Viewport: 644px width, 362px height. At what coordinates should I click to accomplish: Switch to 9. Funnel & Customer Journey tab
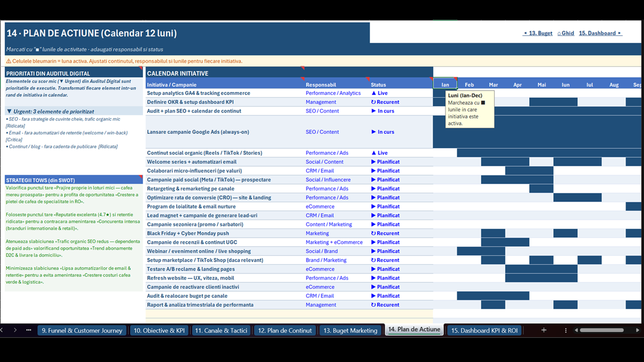click(x=82, y=330)
